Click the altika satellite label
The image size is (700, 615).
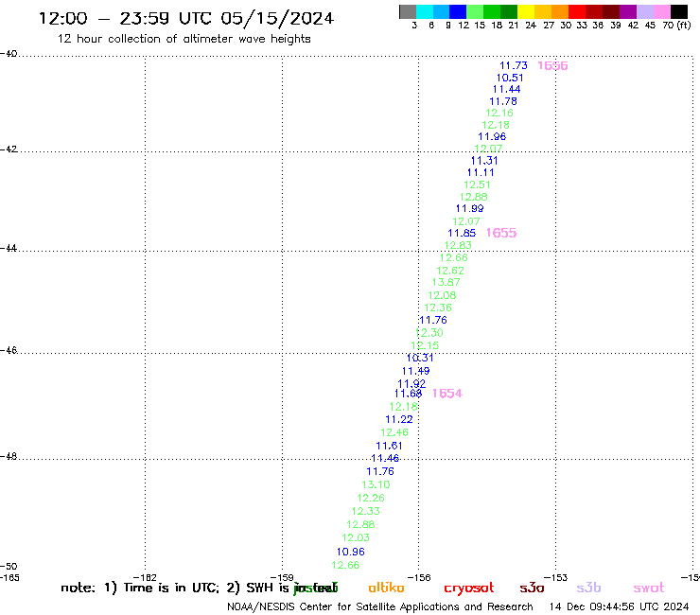(x=386, y=588)
